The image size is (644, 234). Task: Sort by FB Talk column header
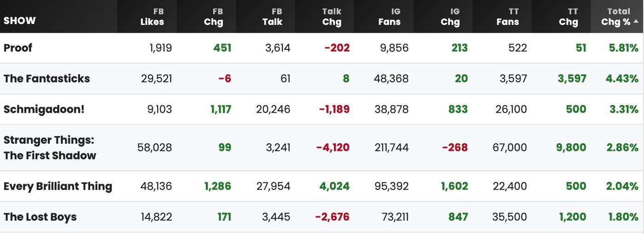272,17
